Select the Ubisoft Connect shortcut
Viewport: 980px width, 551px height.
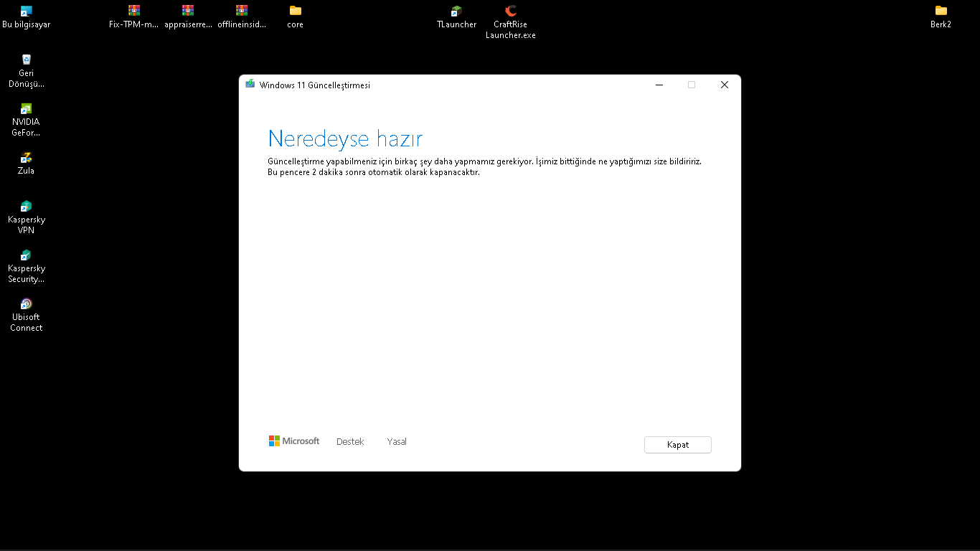click(27, 315)
